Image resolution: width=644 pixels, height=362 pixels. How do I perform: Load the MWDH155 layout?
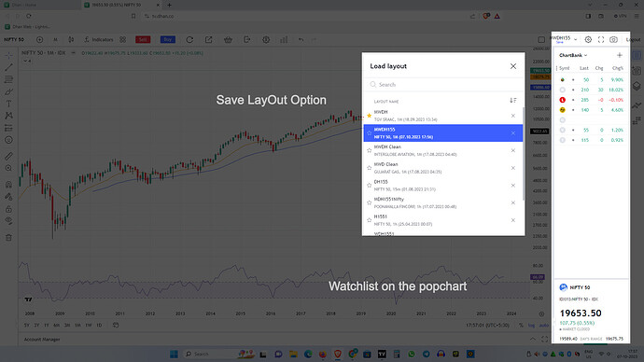coord(442,133)
